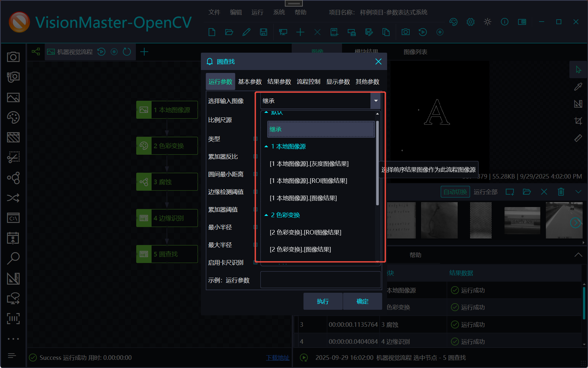Open the image source sidebar tool
588x368 pixels.
click(13, 97)
